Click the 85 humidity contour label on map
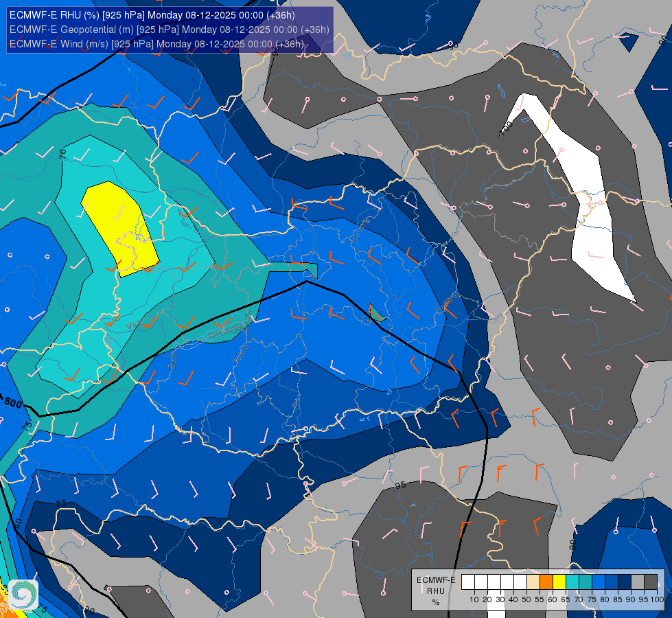The height and width of the screenshot is (618, 672). point(61,503)
